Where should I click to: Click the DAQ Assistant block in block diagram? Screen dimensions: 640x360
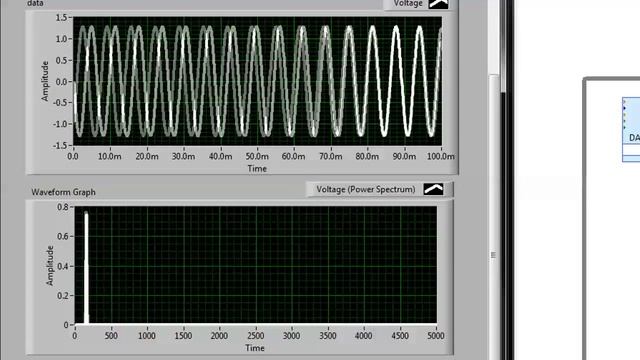coord(631,129)
